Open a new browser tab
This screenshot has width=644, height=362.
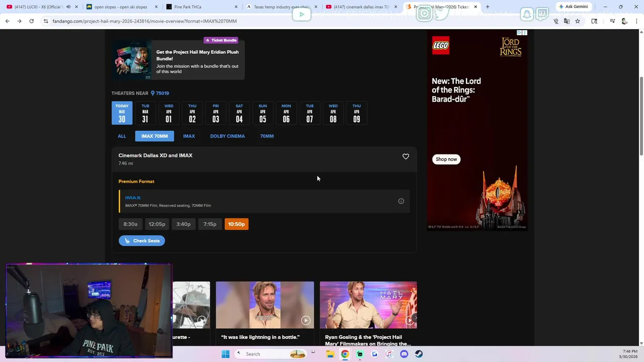click(487, 7)
